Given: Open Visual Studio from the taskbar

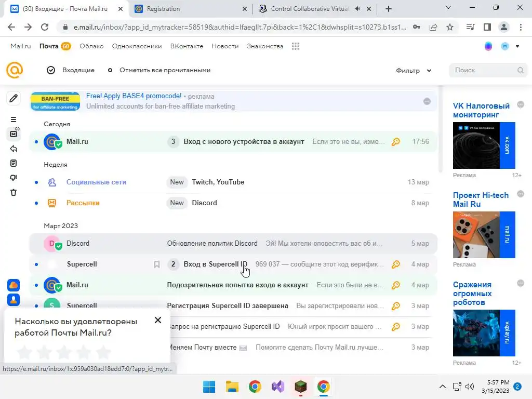Looking at the screenshot, I should [278, 387].
